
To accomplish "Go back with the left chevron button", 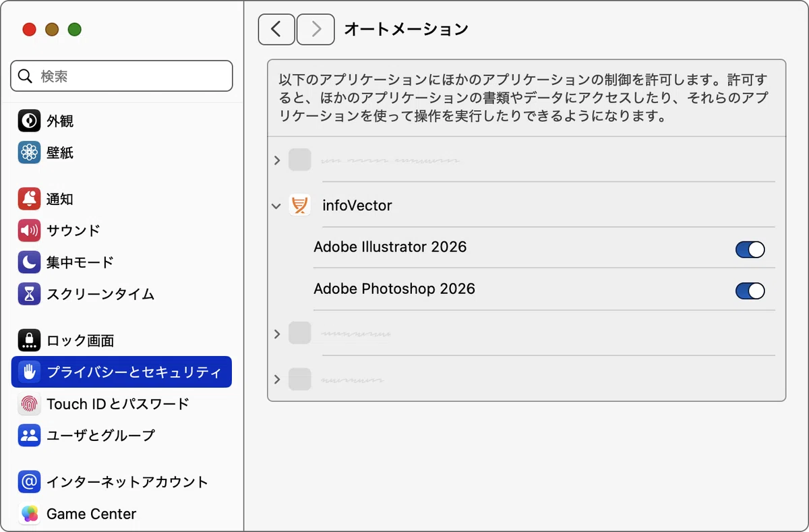I will tap(276, 29).
